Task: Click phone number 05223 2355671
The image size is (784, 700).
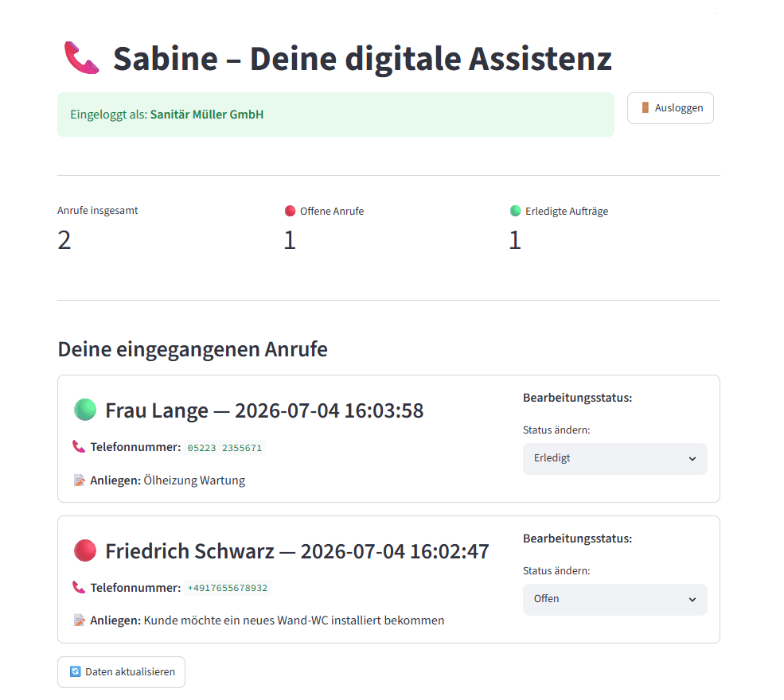Action: pyautogui.click(x=224, y=448)
